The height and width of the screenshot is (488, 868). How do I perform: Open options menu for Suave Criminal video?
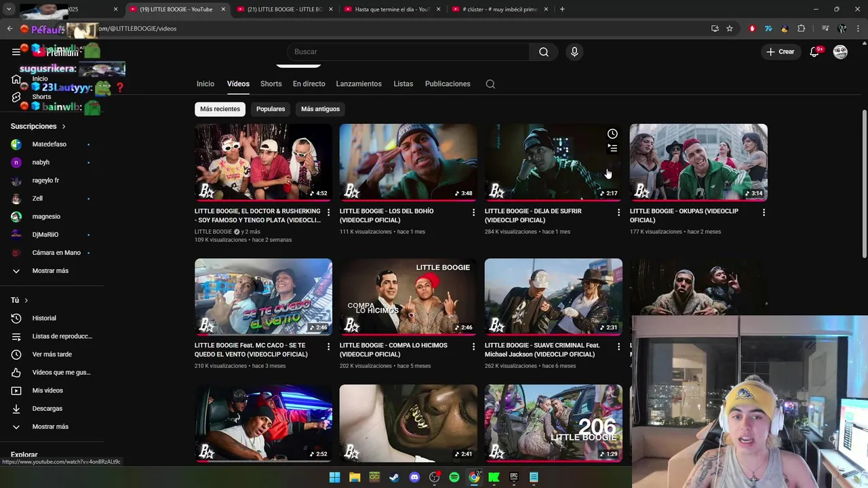pyautogui.click(x=618, y=346)
